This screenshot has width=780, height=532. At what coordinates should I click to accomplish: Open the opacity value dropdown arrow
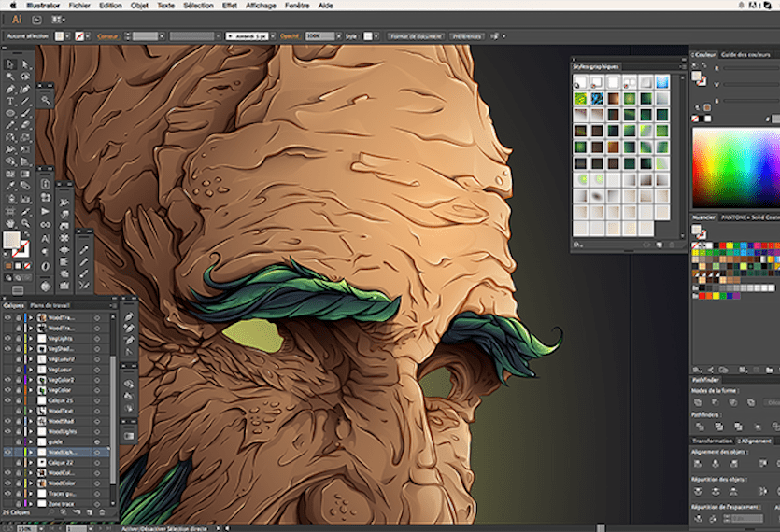[x=339, y=36]
